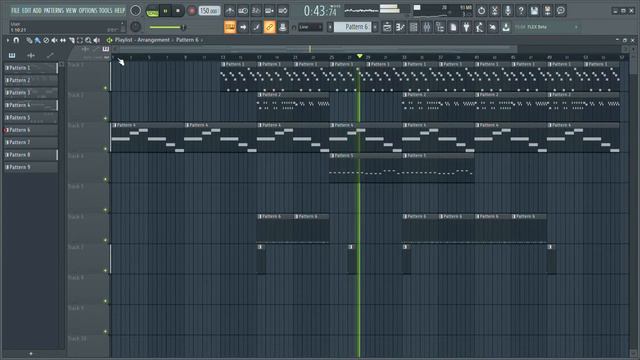Toggle Pattern/Song mode switch

[x=152, y=11]
